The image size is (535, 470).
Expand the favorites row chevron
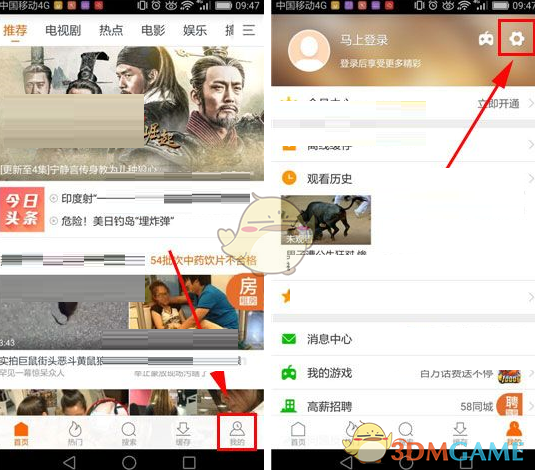click(x=531, y=297)
